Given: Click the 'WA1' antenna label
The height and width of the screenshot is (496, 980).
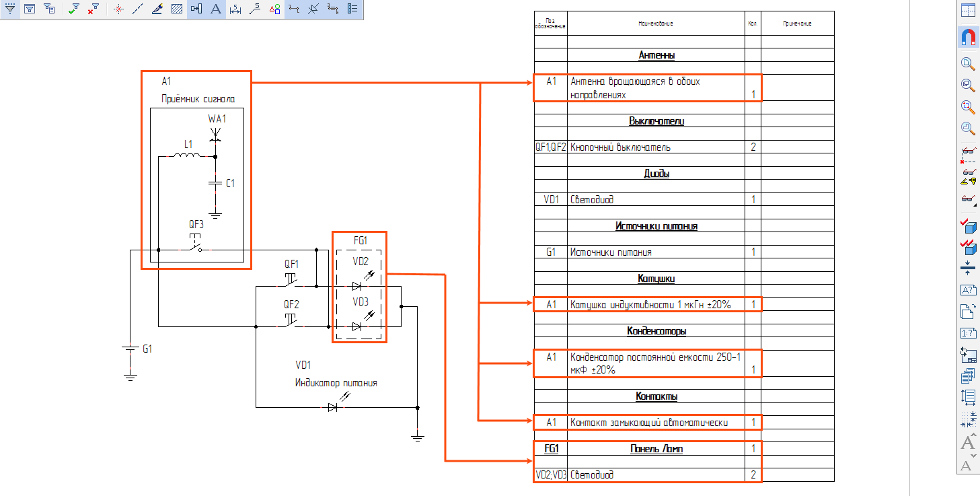Looking at the screenshot, I should tap(217, 118).
